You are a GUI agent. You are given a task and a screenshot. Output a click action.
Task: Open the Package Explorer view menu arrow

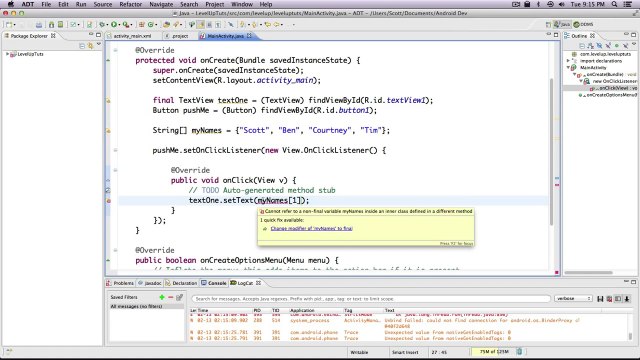tap(98, 44)
